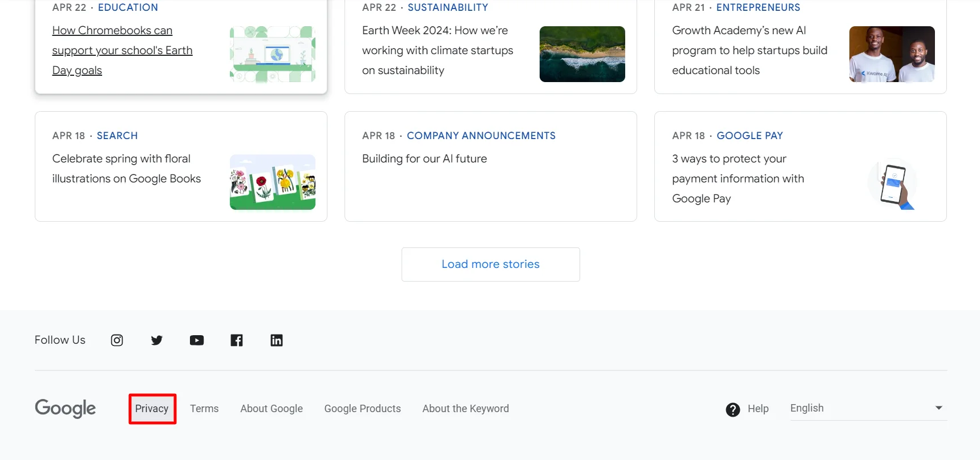Viewport: 980px width, 460px height.
Task: Open the Google Products footer link
Action: point(363,409)
